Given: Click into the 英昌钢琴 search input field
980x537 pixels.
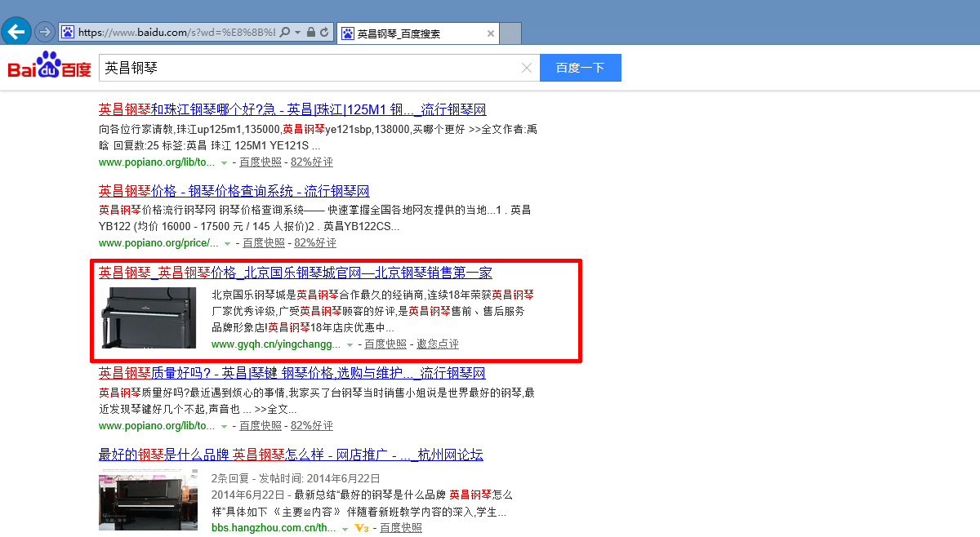Looking at the screenshot, I should coord(310,68).
